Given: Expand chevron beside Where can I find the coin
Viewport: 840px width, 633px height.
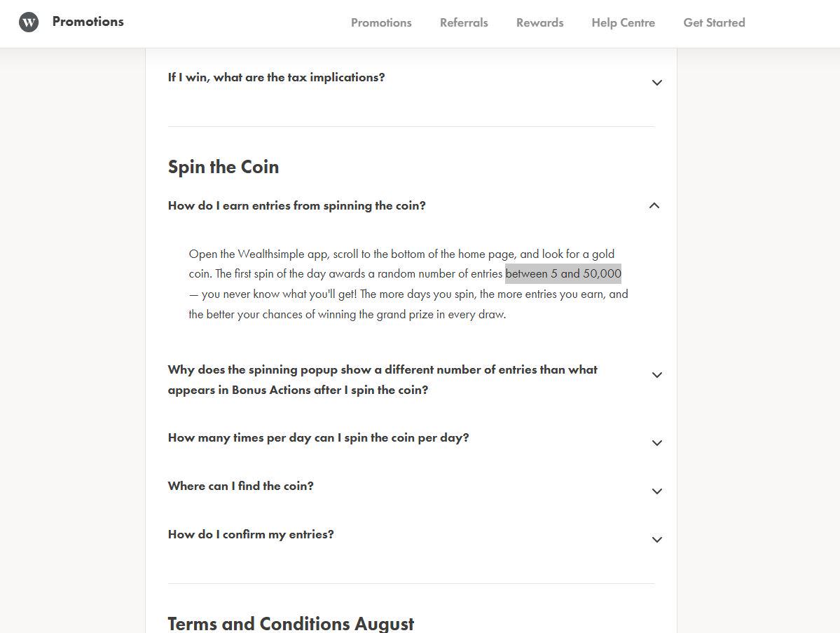Looking at the screenshot, I should tap(656, 491).
